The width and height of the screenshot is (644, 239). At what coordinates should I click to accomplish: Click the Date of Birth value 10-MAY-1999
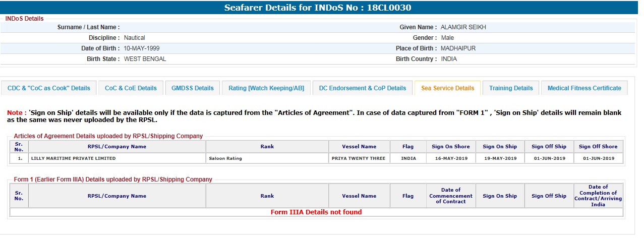tap(142, 48)
